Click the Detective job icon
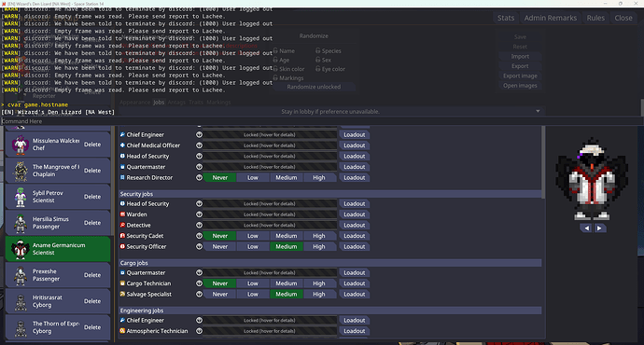Viewport: 644px width, 345px height. (x=122, y=225)
